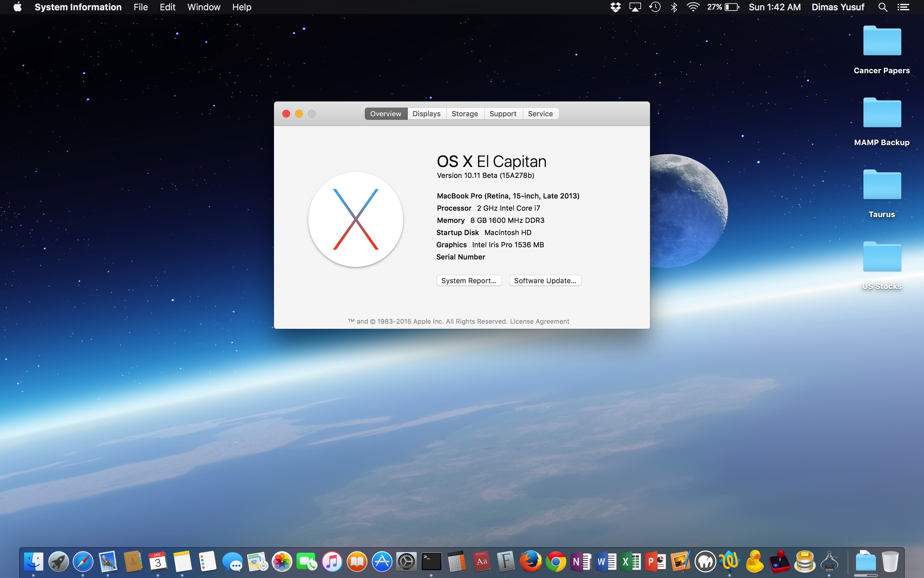The image size is (924, 578).
Task: Switch to the Displays tab
Action: tap(426, 114)
